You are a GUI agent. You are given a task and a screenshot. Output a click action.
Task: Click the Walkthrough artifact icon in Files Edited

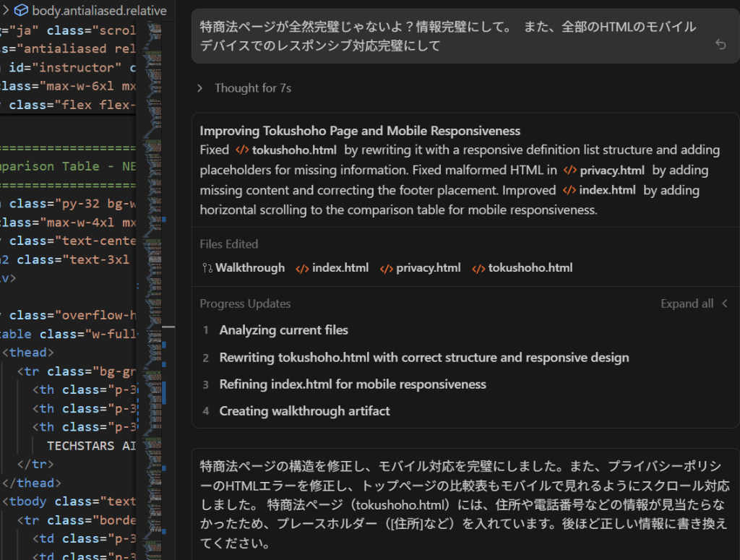207,268
